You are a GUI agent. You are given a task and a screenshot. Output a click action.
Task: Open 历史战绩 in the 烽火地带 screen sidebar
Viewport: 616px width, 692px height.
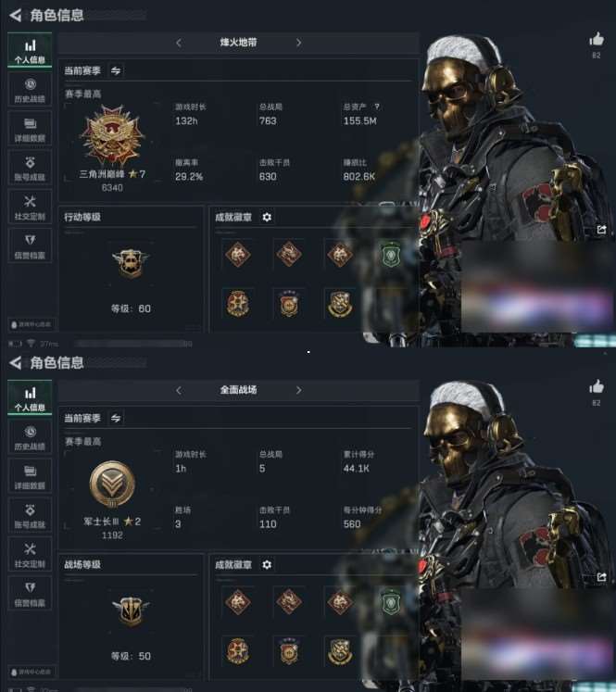[x=30, y=91]
